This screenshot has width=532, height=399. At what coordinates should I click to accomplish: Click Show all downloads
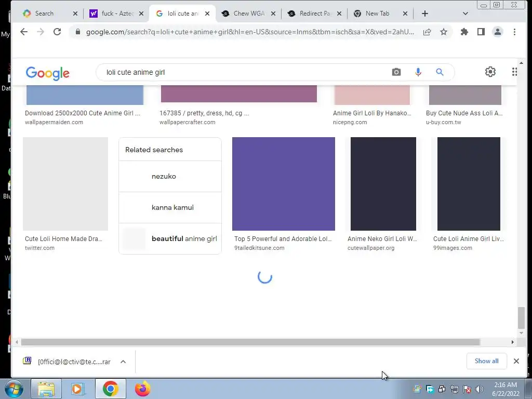coord(486,361)
